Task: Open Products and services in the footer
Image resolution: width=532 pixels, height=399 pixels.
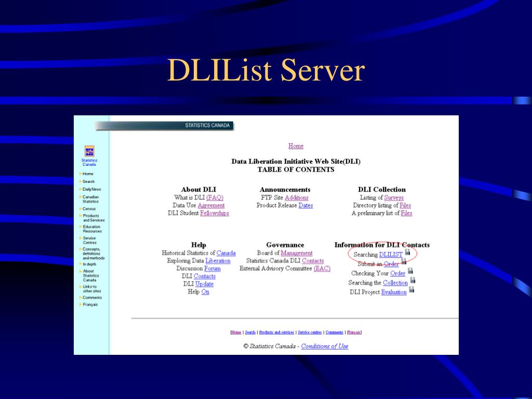Action: tap(276, 332)
